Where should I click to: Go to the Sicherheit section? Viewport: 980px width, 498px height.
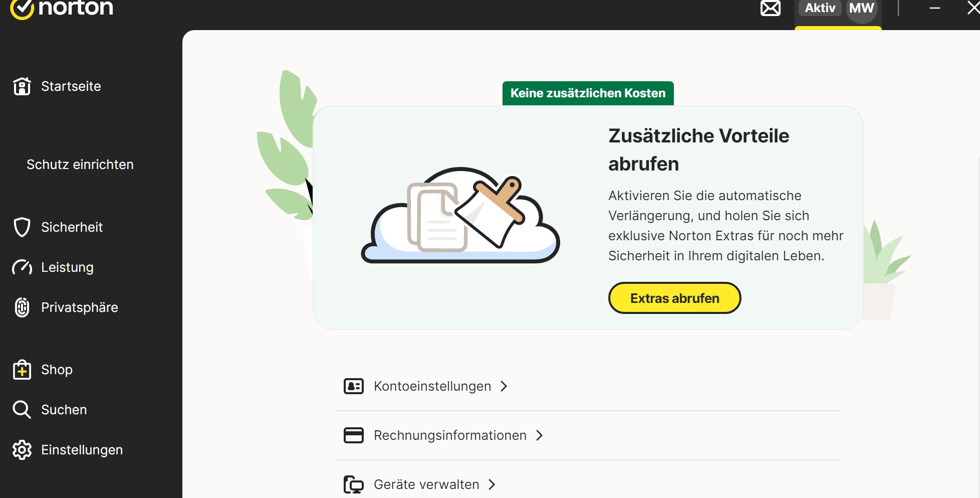point(72,227)
